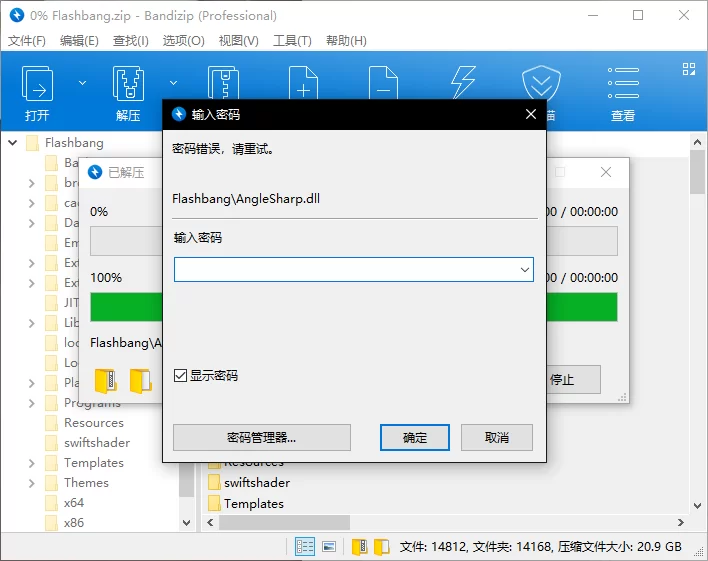Close the 输入密码 dialog
708x561 pixels.
(x=531, y=114)
